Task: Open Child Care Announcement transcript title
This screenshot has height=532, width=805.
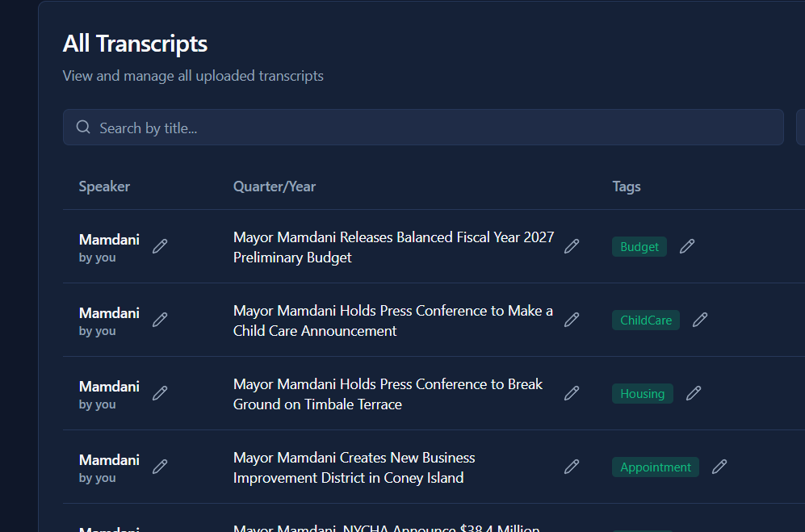Action: pos(392,320)
